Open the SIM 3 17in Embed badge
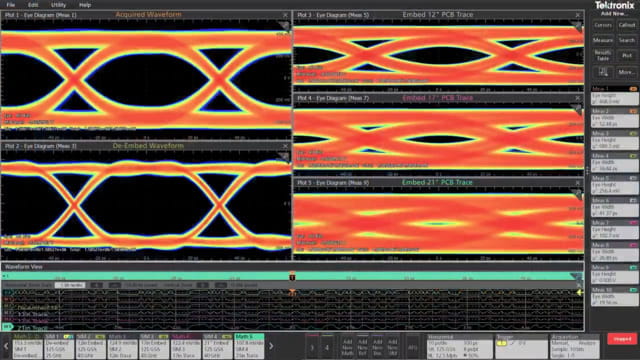The height and width of the screenshot is (360, 640). tap(154, 347)
